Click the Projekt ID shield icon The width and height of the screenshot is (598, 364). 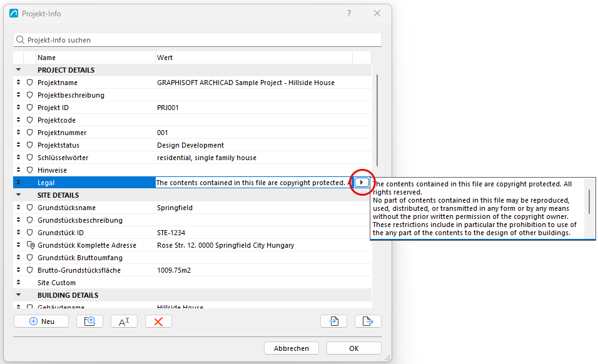[x=30, y=108]
